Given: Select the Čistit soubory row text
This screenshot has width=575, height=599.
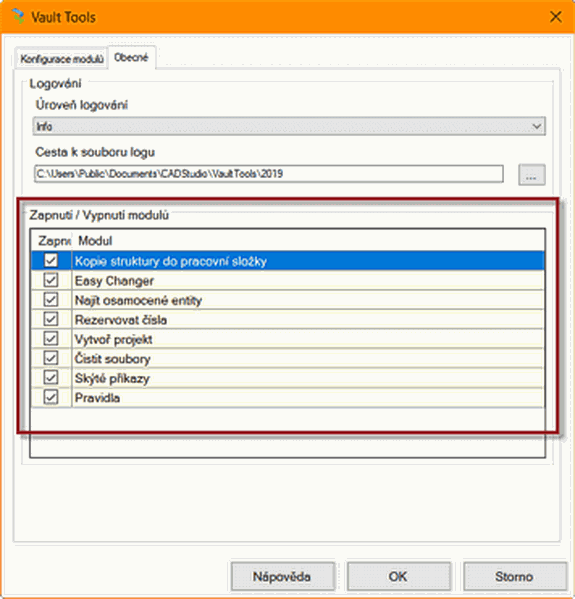Looking at the screenshot, I should click(113, 359).
